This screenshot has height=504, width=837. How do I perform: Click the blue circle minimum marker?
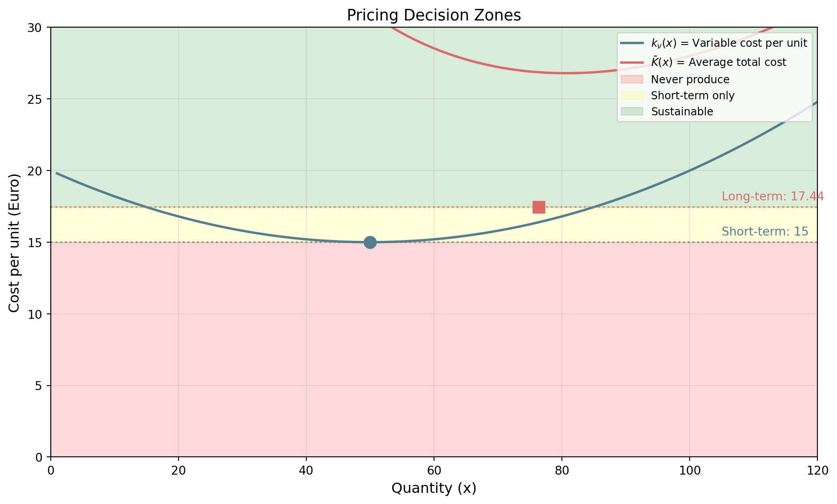370,242
